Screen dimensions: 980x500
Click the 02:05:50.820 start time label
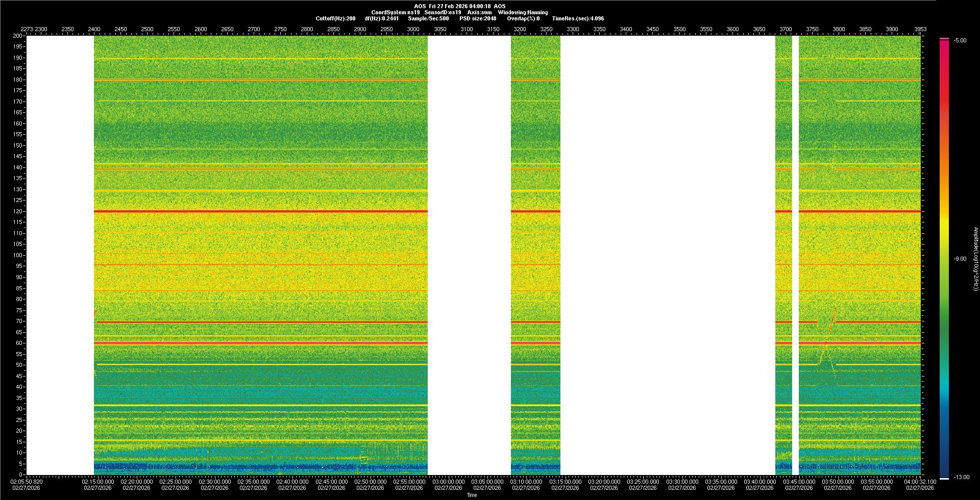[27, 482]
